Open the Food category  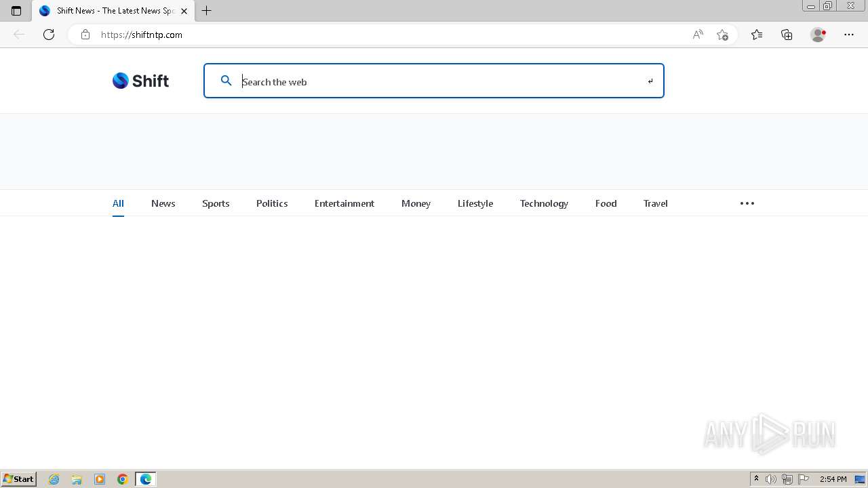606,203
